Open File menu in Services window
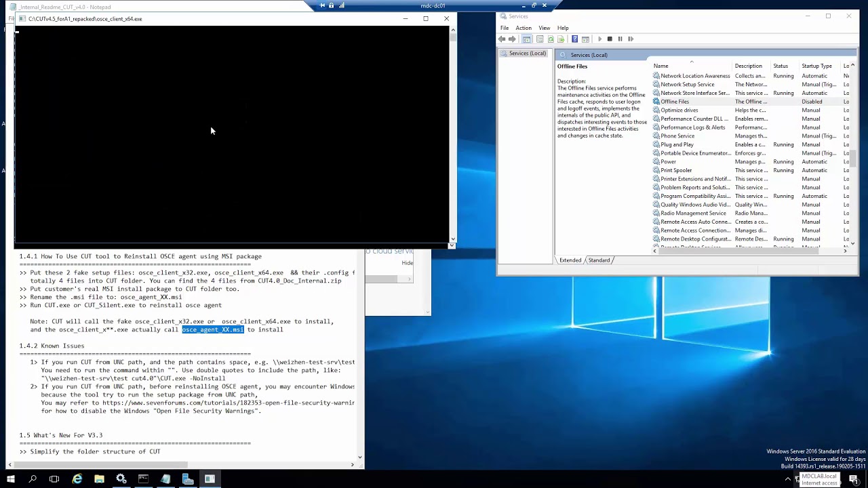Viewport: 868px width, 488px height. 505,28
